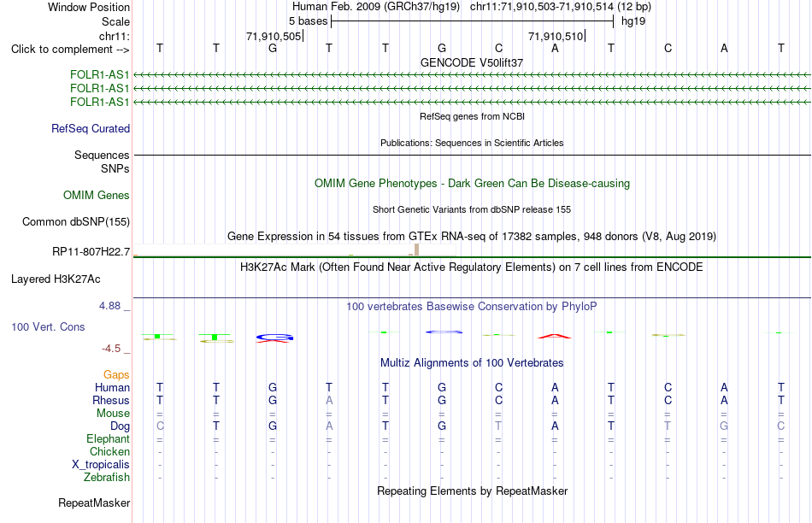This screenshot has width=812, height=523.
Task: Click the -4.5 PhyloP lower scale value
Action: pyautogui.click(x=111, y=349)
